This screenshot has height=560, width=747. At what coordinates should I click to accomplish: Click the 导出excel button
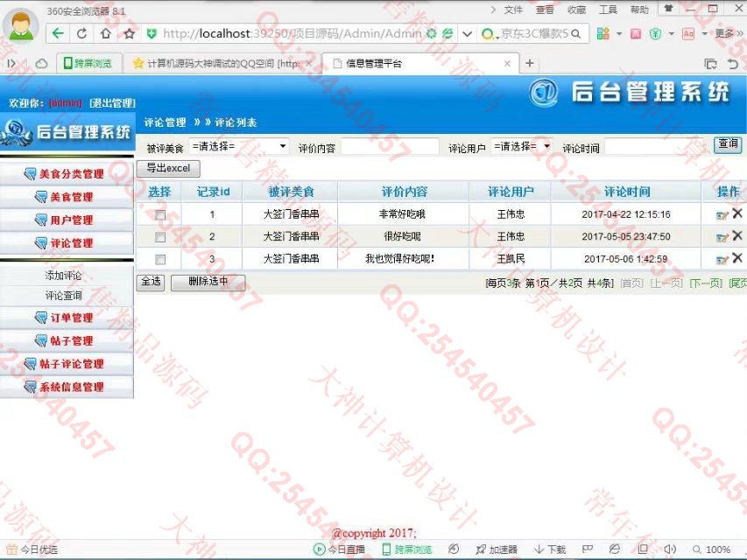click(168, 168)
